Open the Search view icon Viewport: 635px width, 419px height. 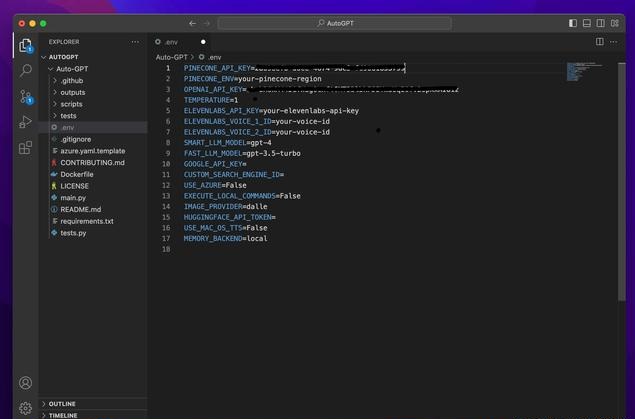tap(26, 71)
